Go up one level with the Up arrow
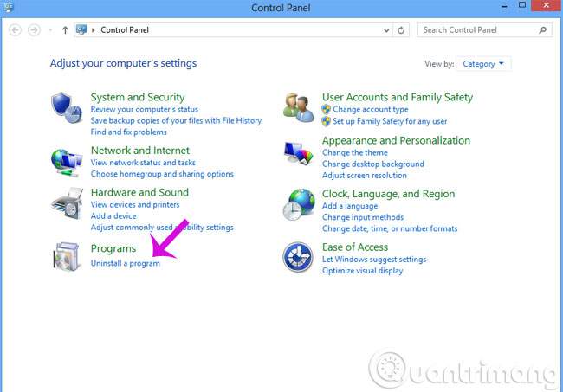Image resolution: width=563 pixels, height=392 pixels. (65, 30)
